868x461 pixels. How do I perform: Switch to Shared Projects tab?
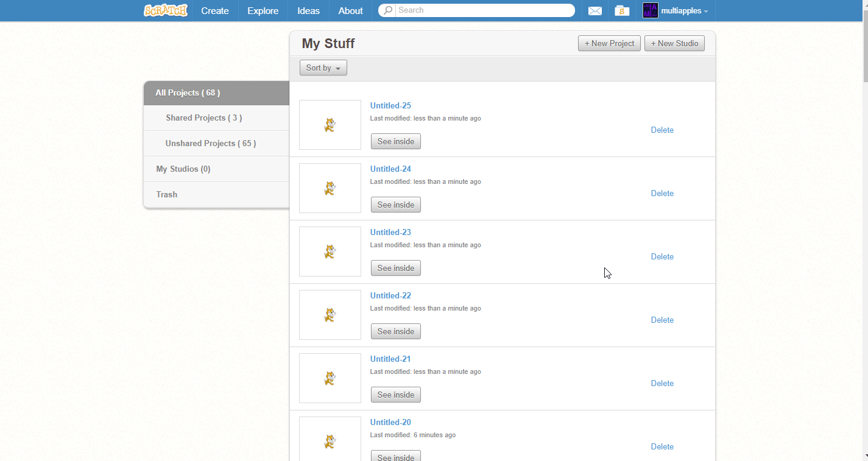203,118
